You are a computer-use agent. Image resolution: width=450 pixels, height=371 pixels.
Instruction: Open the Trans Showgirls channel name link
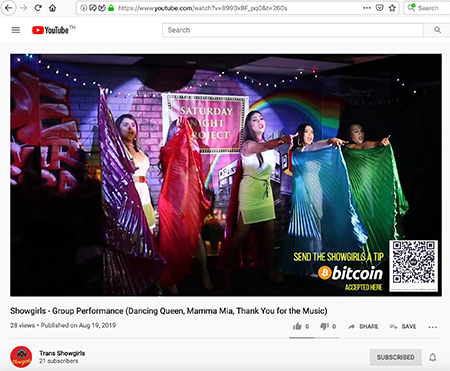click(62, 353)
